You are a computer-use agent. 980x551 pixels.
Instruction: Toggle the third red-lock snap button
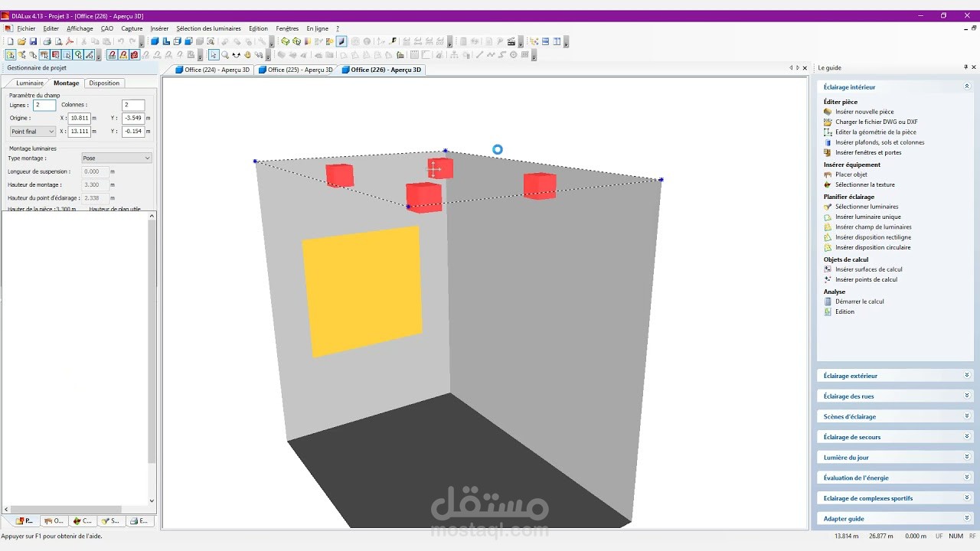134,55
